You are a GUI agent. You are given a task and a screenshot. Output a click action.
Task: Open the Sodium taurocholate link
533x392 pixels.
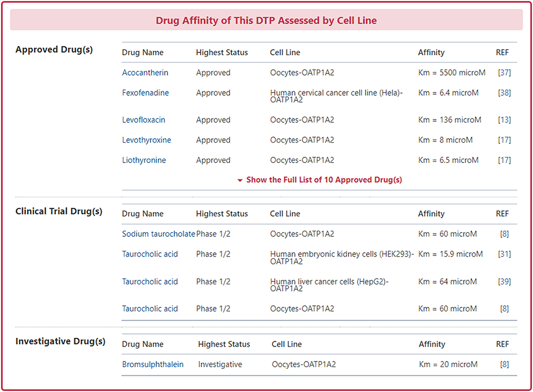click(158, 234)
